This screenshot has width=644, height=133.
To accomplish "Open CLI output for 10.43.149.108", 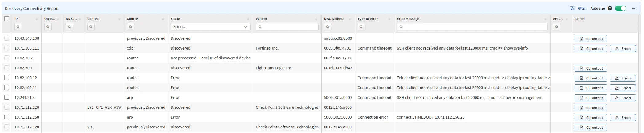I will pos(591,39).
